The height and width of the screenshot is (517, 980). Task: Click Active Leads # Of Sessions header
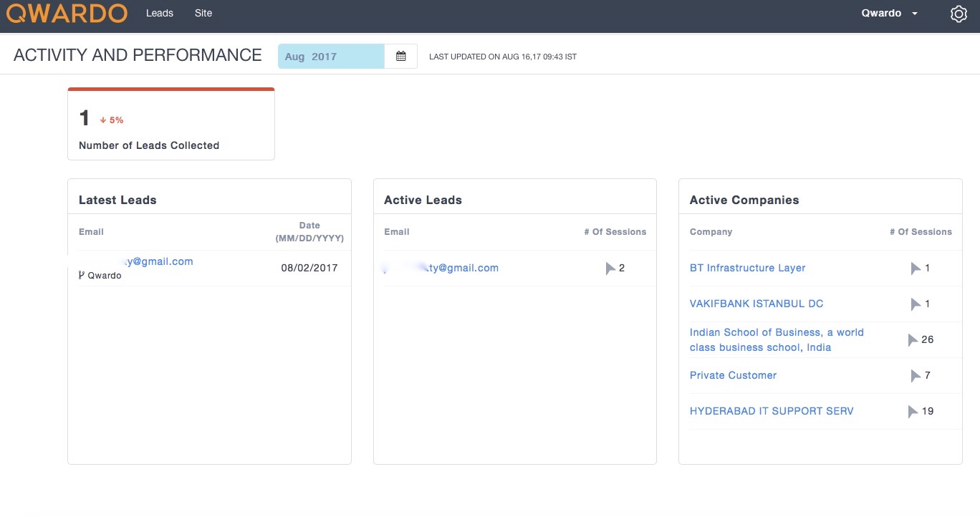tap(615, 232)
